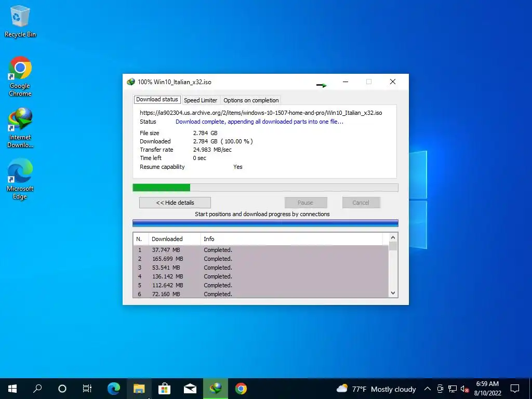Click the muted volume tray icon
532x399 pixels.
[x=464, y=389]
